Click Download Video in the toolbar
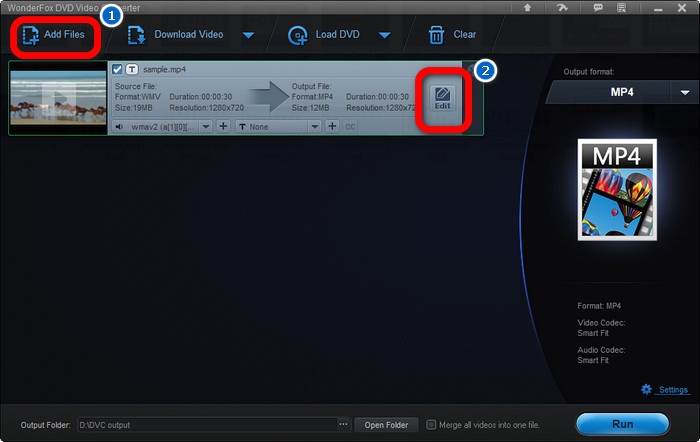This screenshot has height=442, width=700. pos(176,35)
